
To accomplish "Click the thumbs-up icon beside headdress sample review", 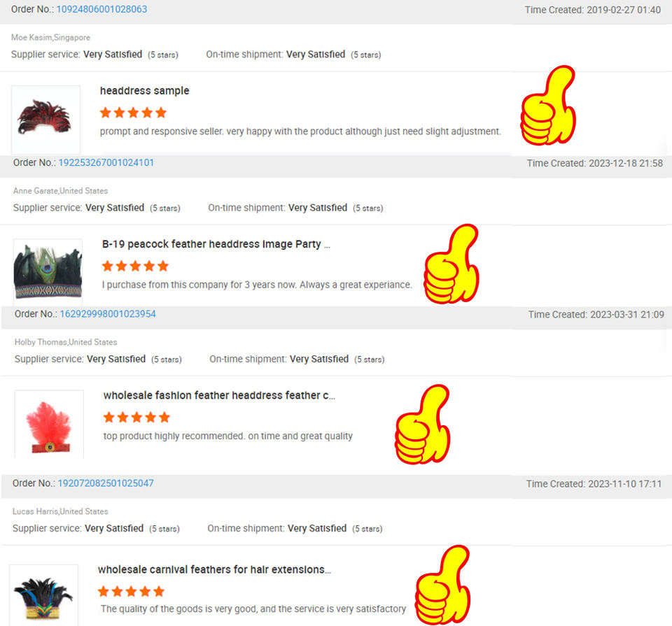I will tap(547, 106).
